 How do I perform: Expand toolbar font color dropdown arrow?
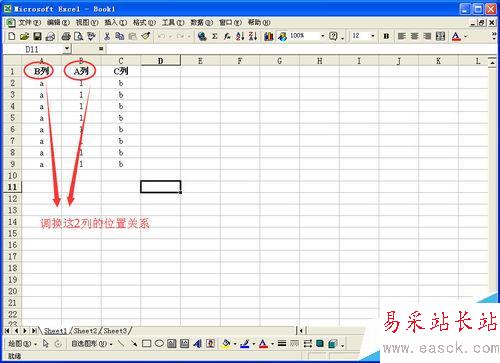pyautogui.click(x=465, y=36)
